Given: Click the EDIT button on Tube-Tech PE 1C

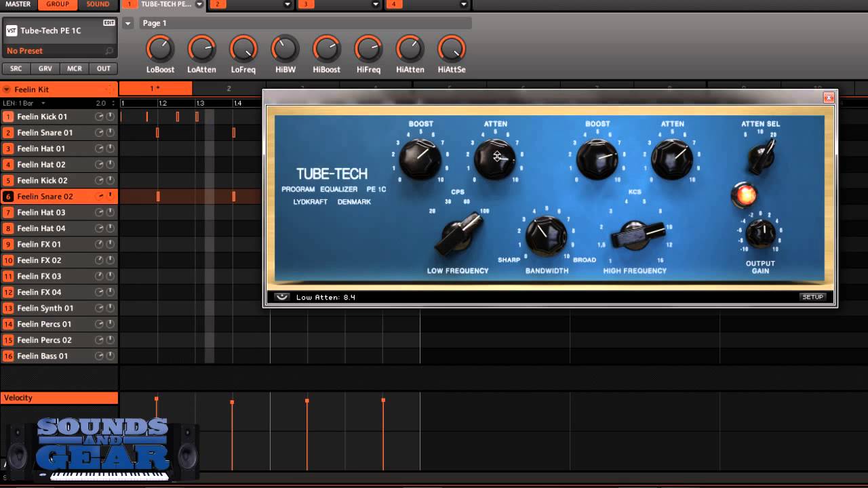Looking at the screenshot, I should [108, 23].
